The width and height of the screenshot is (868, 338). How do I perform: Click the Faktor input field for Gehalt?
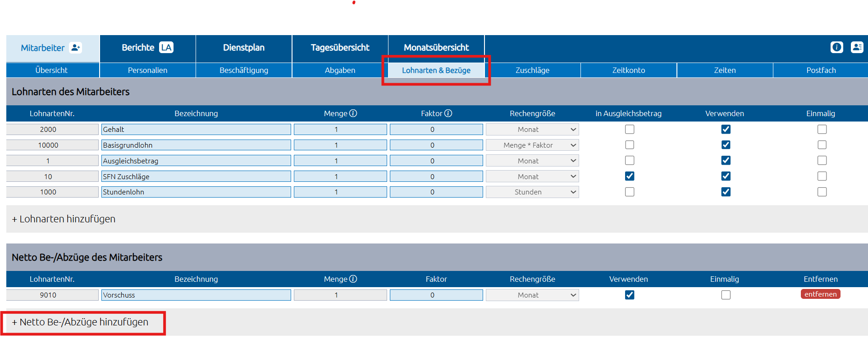tap(436, 130)
